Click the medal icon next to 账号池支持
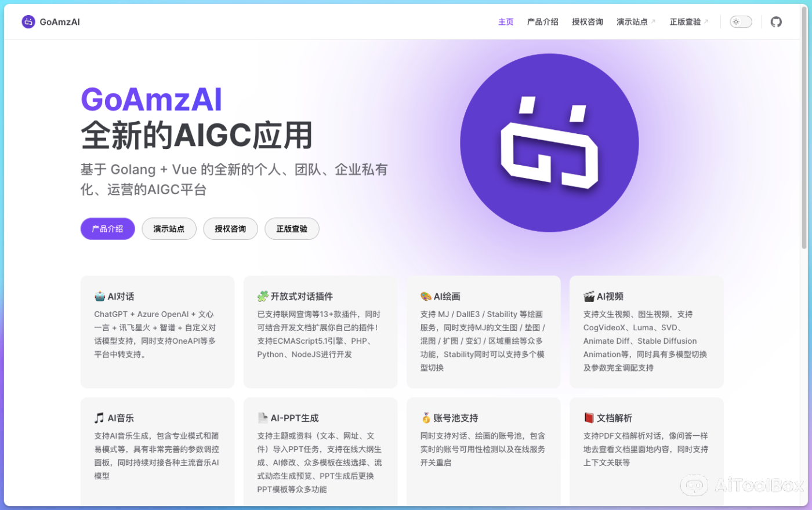The height and width of the screenshot is (510, 812). click(426, 418)
